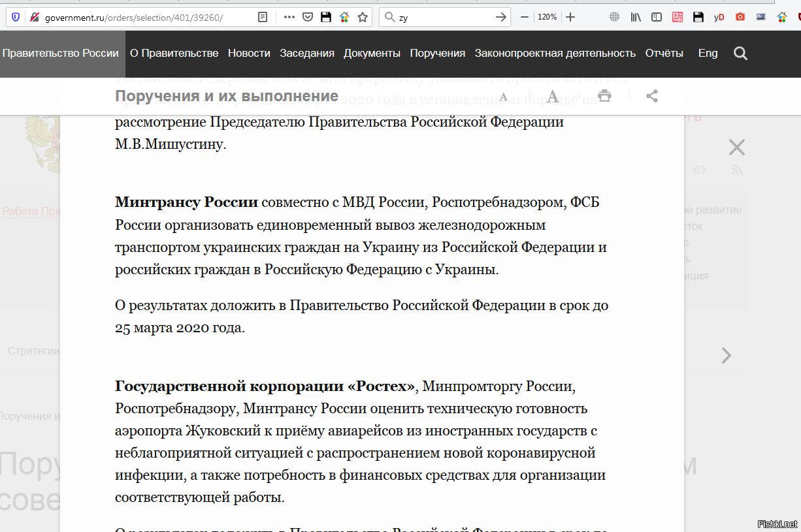Open the RSS feed icon
801x532 pixels.
point(738,170)
